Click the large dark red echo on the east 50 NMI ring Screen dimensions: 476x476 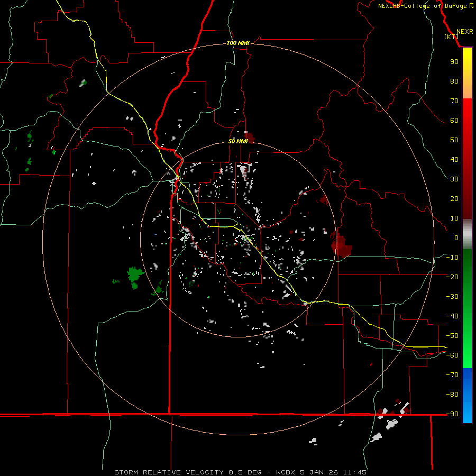(x=341, y=244)
